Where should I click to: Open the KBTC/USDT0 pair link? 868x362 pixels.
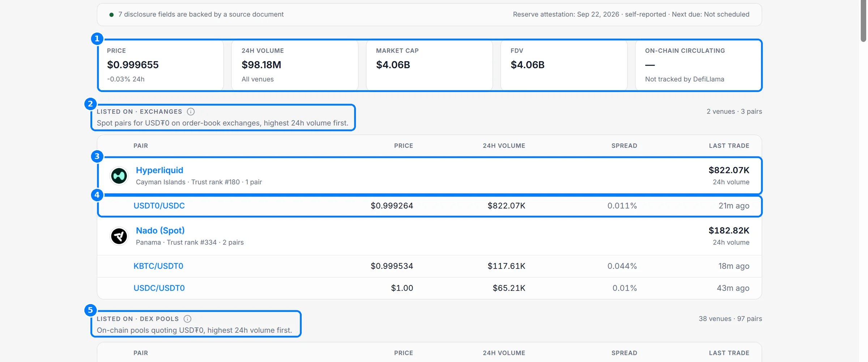158,266
